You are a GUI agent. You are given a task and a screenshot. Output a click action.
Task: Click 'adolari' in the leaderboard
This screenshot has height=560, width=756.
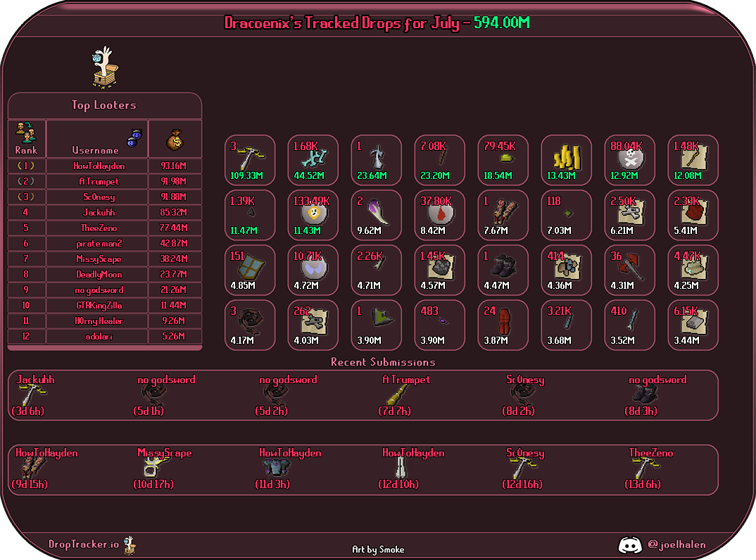pos(99,336)
